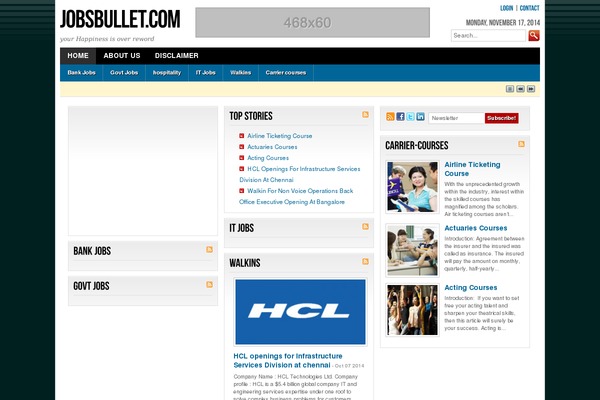
Task: Click the IT Jobs section heading
Action: click(241, 228)
